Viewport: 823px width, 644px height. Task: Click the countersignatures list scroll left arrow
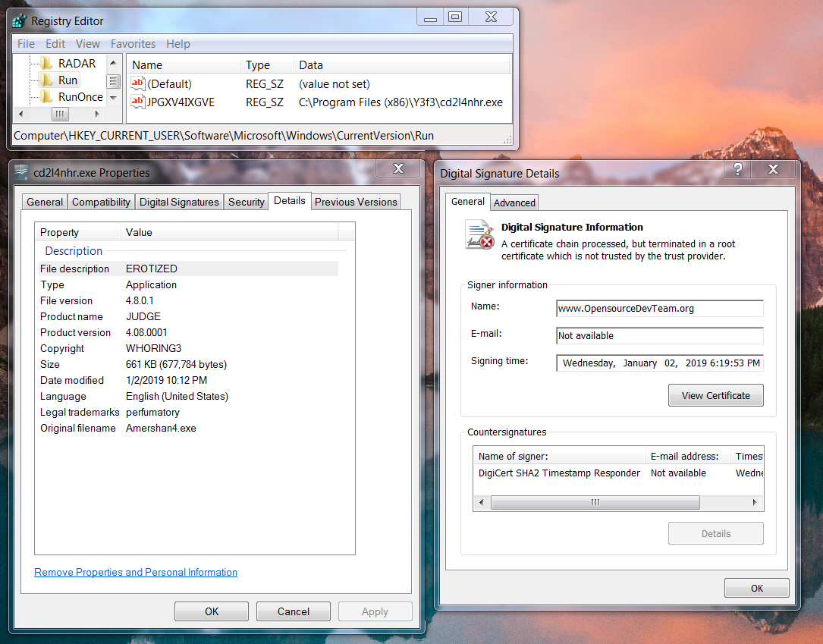click(x=482, y=502)
